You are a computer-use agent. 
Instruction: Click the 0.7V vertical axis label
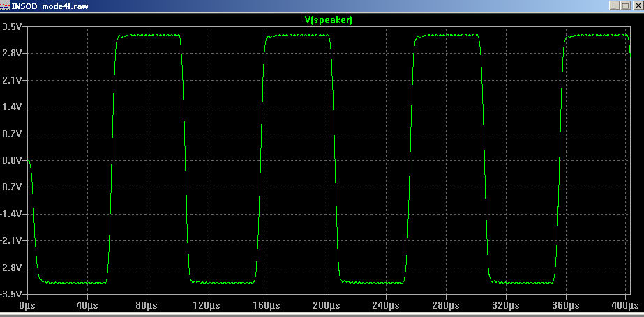(x=13, y=134)
